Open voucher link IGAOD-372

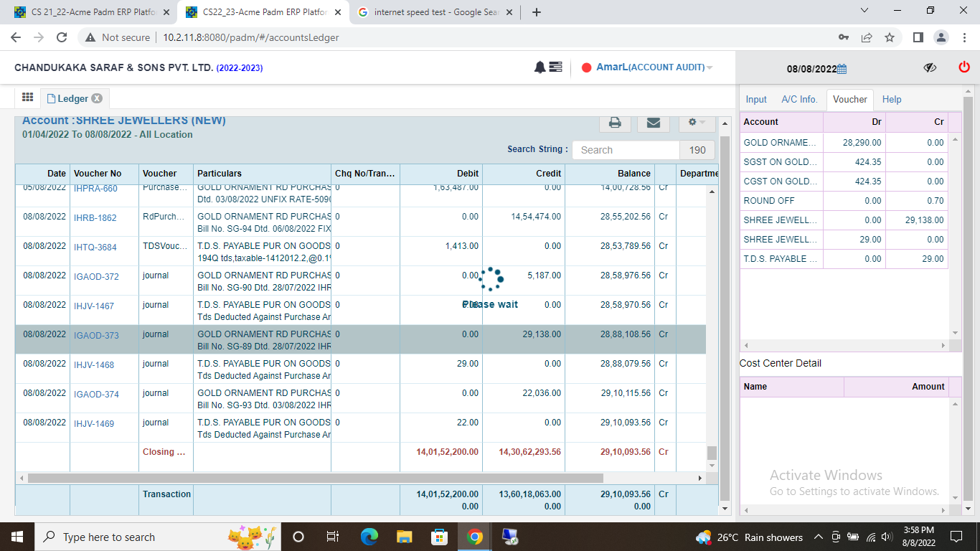click(x=96, y=276)
